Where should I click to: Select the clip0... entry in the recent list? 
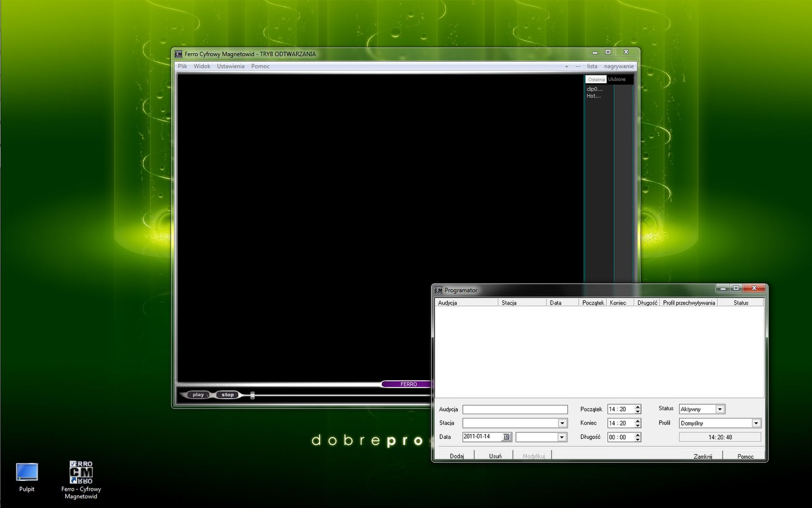click(x=594, y=89)
